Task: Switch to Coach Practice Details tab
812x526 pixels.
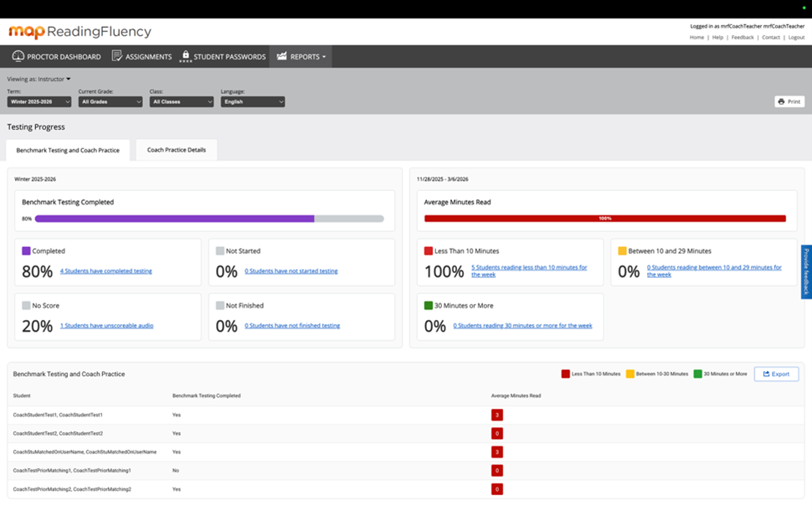Action: coord(177,150)
